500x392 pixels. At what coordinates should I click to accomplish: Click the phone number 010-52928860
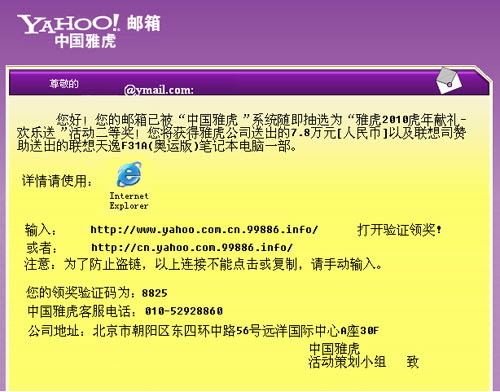tap(184, 311)
